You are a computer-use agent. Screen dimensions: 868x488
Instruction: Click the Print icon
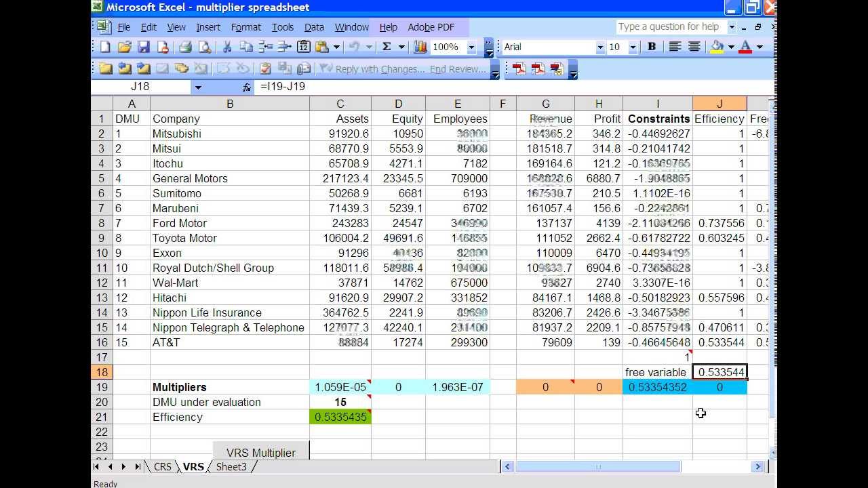(x=185, y=47)
